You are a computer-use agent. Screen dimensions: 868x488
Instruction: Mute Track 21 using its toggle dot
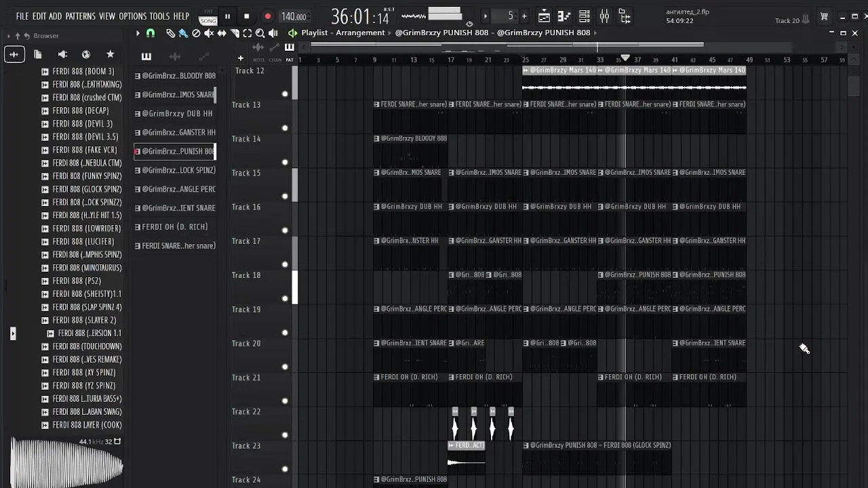285,401
